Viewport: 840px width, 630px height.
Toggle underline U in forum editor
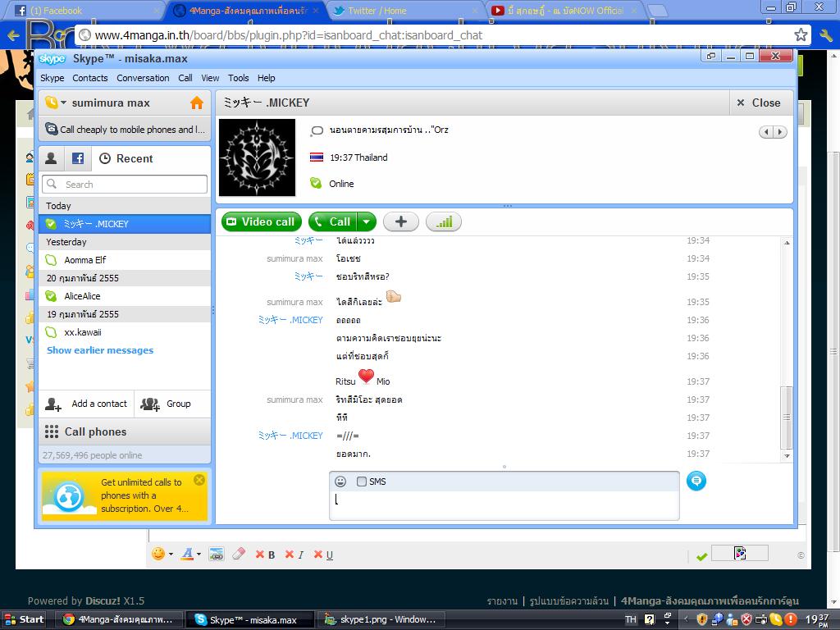(323, 555)
